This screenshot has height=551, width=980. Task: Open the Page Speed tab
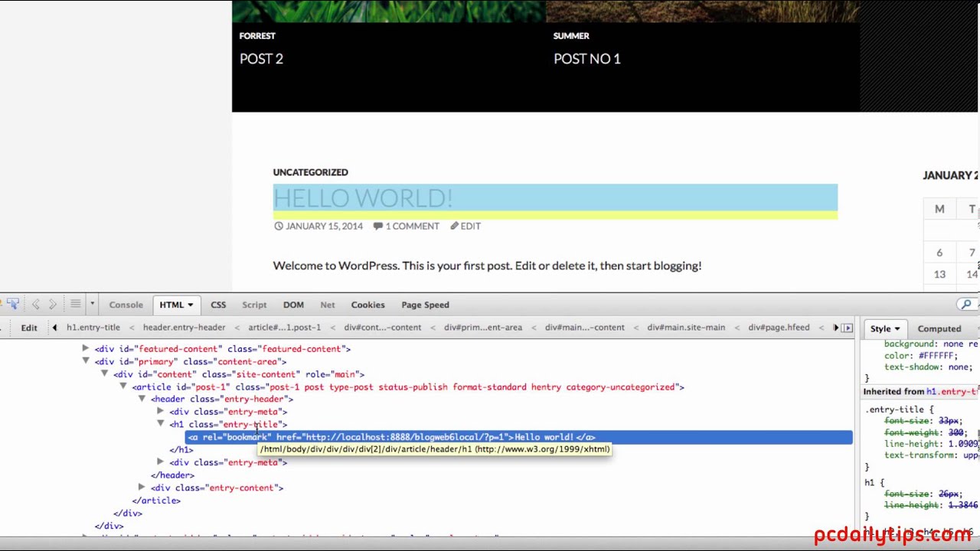point(425,305)
